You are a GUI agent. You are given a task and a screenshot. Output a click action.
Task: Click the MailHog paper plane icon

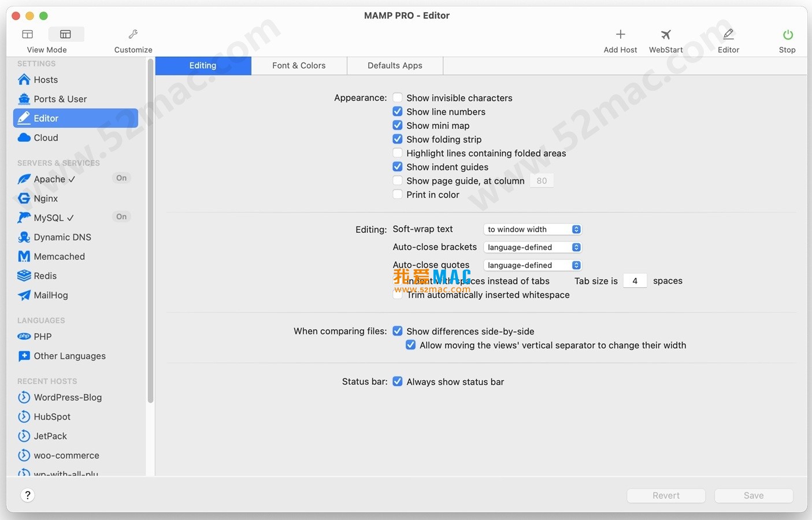[x=24, y=295]
